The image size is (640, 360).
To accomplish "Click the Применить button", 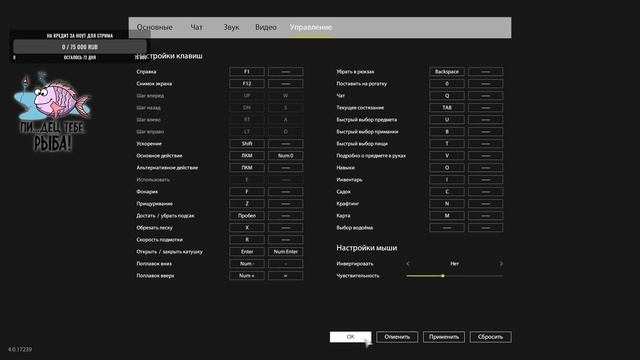I will click(444, 337).
